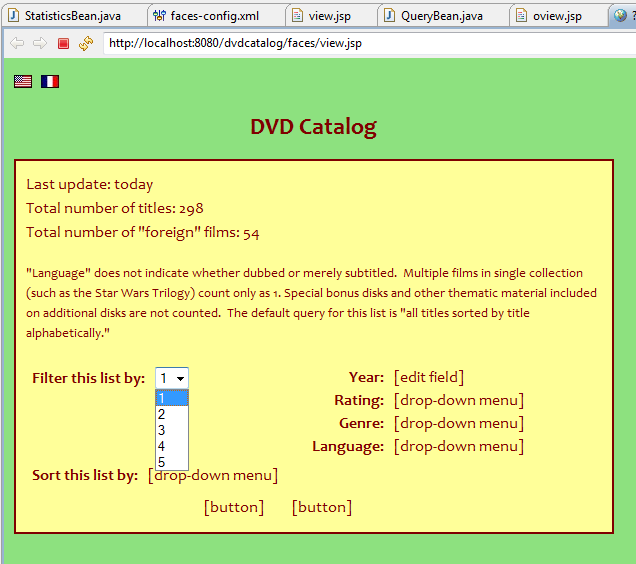The height and width of the screenshot is (564, 636).
Task: Click the red stop loading icon
Action: point(63,43)
